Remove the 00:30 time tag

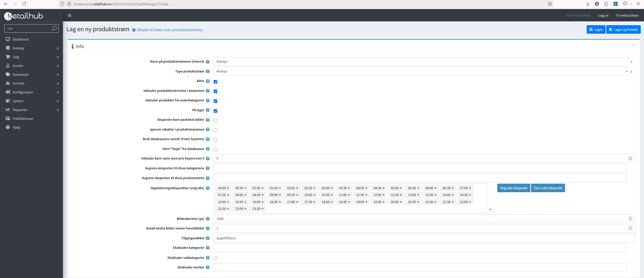coord(245,188)
